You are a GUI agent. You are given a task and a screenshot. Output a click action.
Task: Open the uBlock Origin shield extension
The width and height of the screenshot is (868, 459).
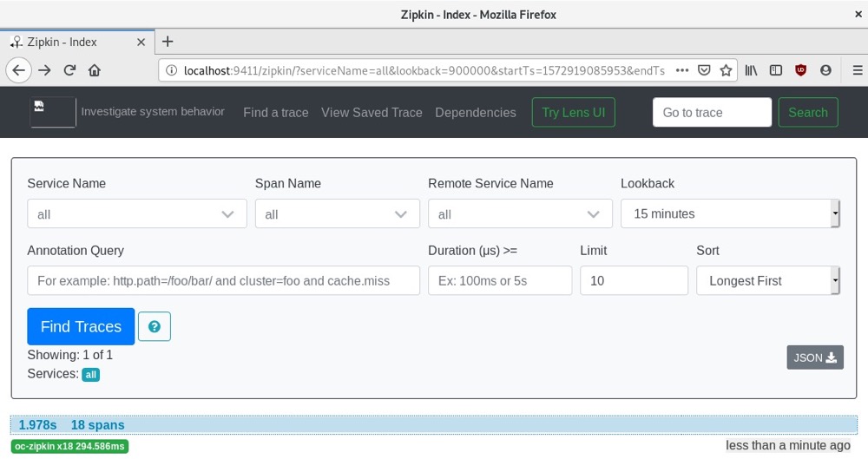(x=800, y=70)
